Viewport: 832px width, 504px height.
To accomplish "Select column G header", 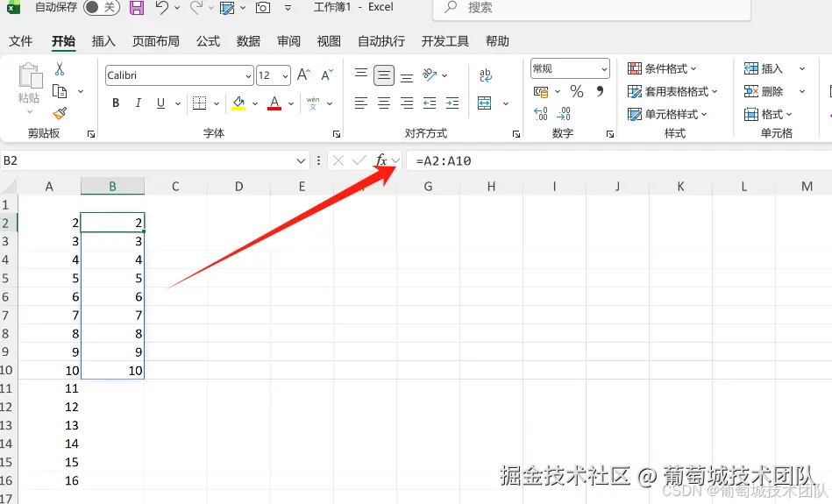I will pos(428,186).
